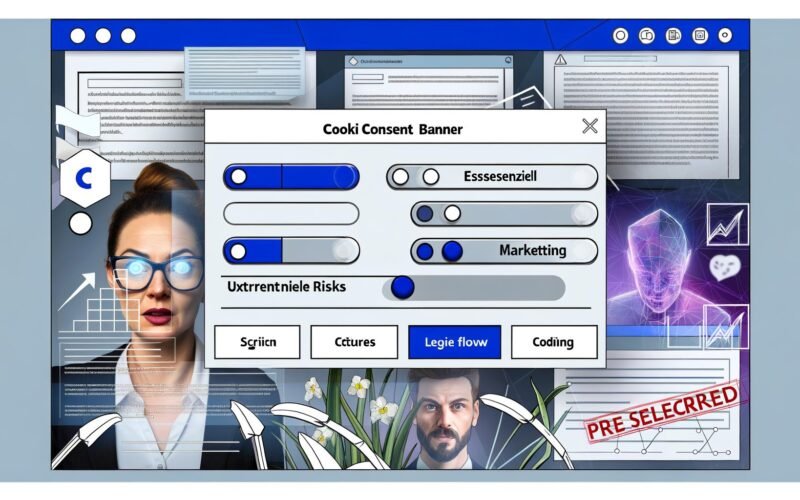Click the Uxtrrentniele Risks slider knob
The height and width of the screenshot is (500, 800).
403,288
